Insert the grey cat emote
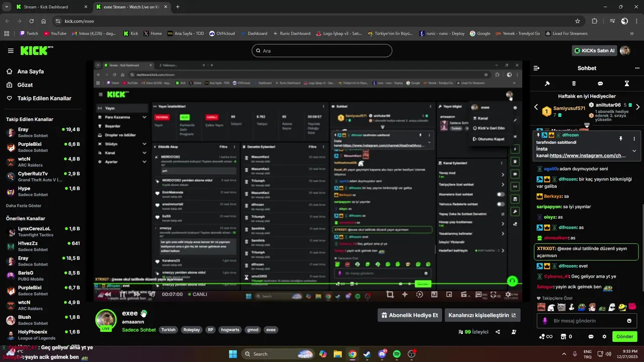The height and width of the screenshot is (362, 644). (562, 307)
